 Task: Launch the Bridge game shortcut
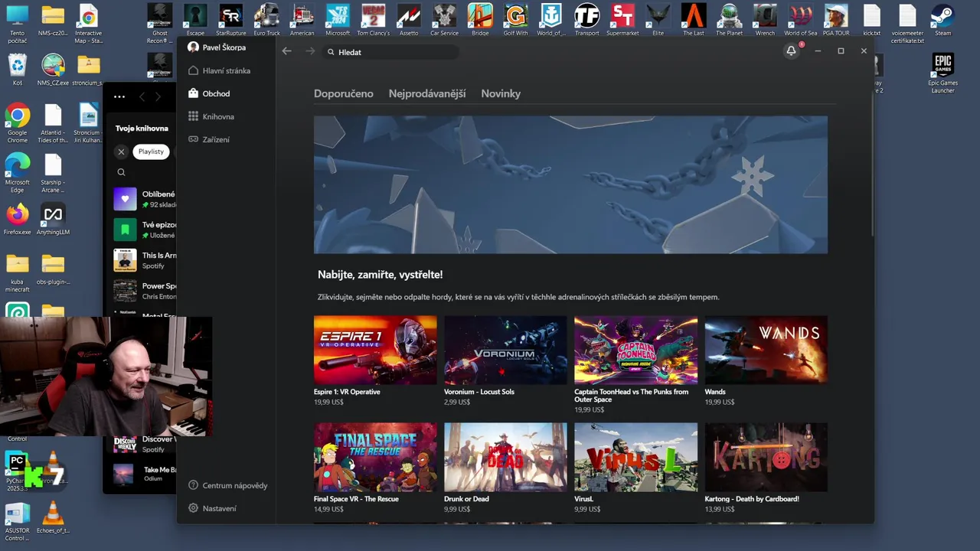coord(480,20)
